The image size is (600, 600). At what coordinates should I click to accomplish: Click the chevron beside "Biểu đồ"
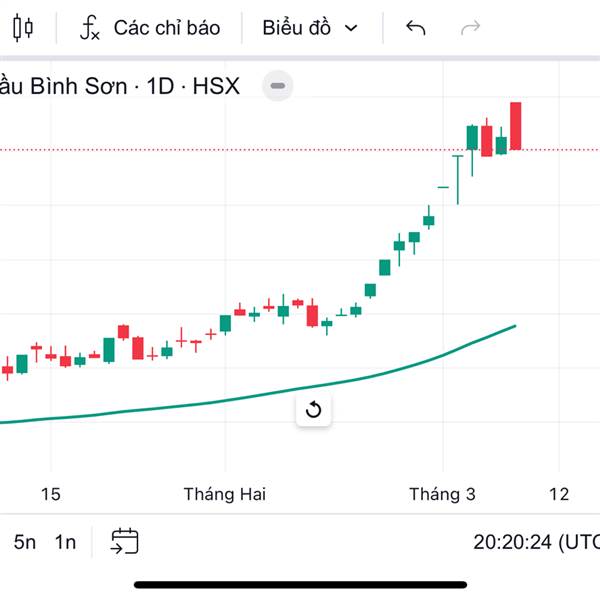351,28
